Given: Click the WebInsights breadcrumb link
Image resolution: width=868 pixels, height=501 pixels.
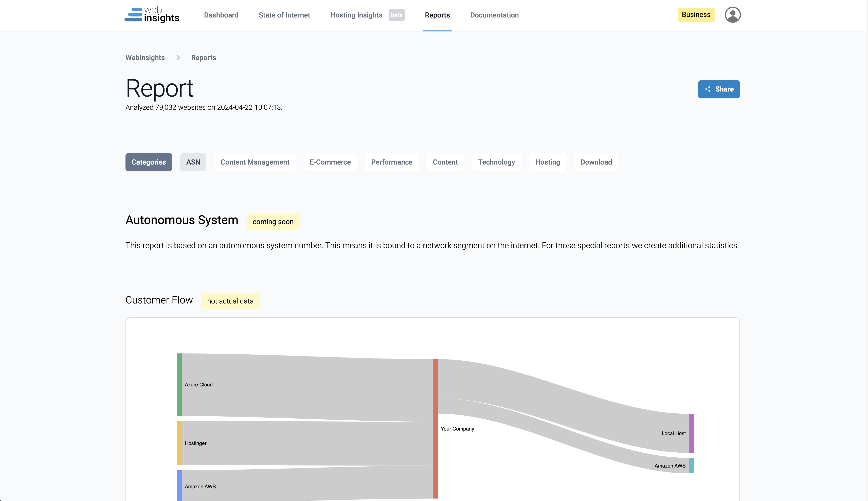Looking at the screenshot, I should pos(145,58).
